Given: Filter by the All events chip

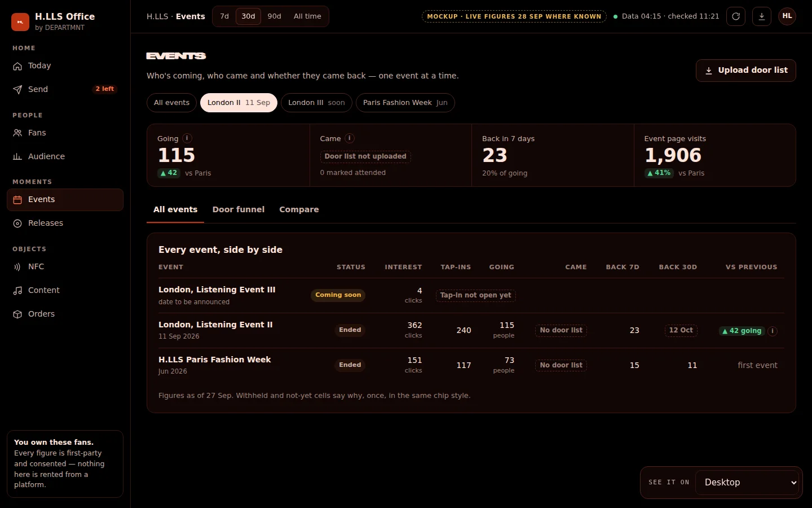Looking at the screenshot, I should (x=172, y=103).
